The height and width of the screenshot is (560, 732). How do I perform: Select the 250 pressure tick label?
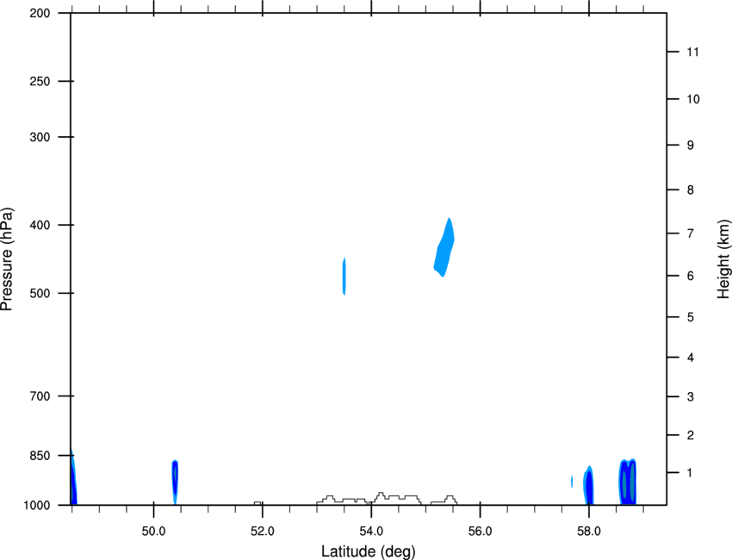(x=40, y=81)
